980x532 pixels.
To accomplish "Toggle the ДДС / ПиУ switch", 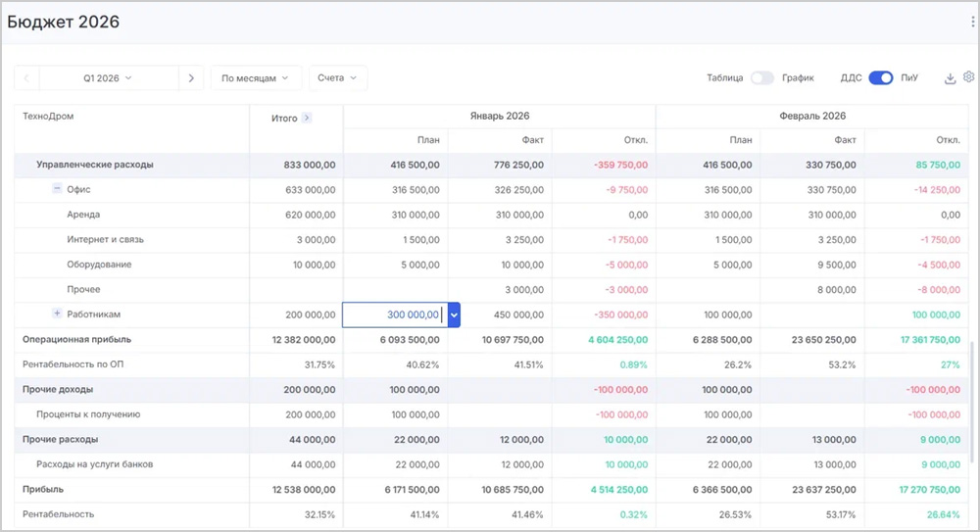I will (x=880, y=78).
